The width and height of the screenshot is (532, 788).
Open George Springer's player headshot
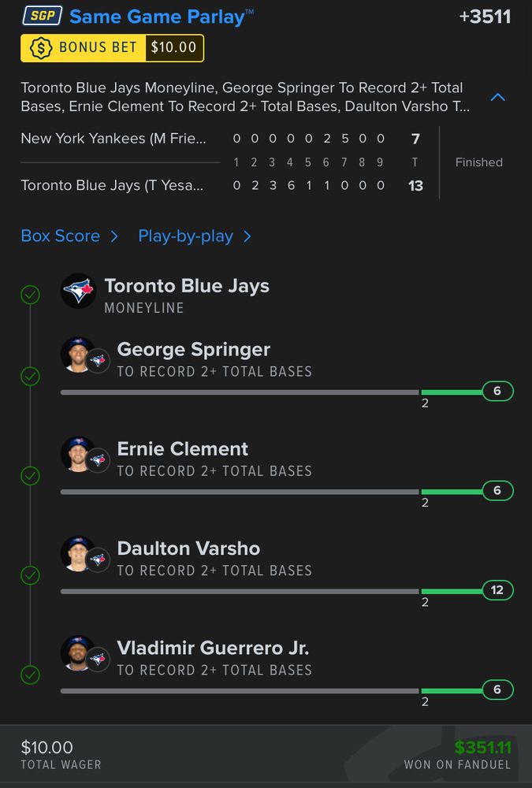click(x=77, y=355)
